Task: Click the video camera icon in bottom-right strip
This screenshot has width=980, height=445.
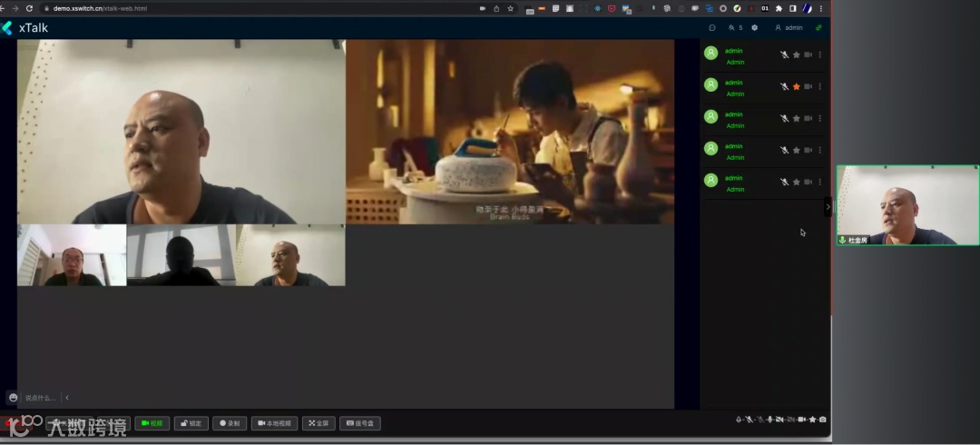Action: pos(801,420)
